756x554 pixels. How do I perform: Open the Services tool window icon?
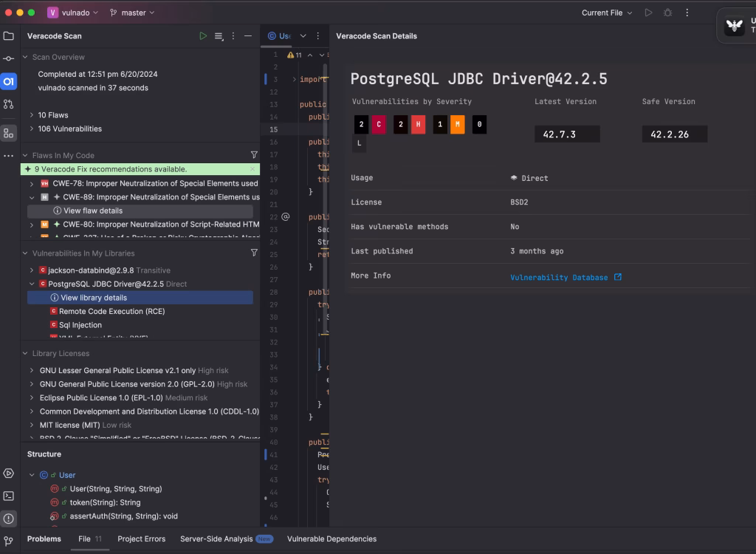[x=9, y=473]
